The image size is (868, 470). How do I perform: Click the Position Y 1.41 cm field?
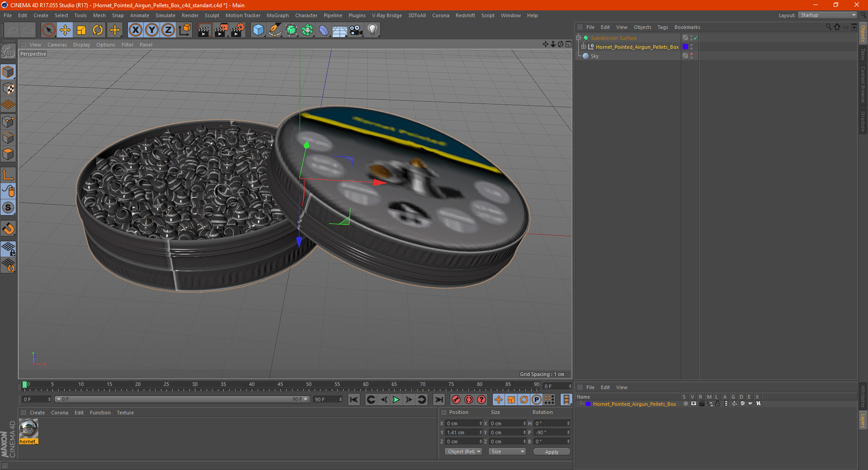click(464, 432)
